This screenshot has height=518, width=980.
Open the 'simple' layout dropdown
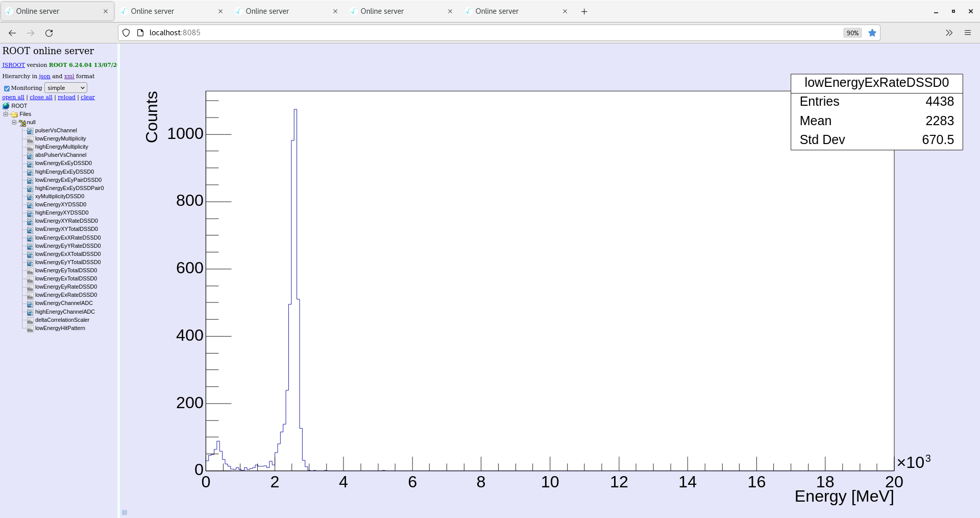66,88
